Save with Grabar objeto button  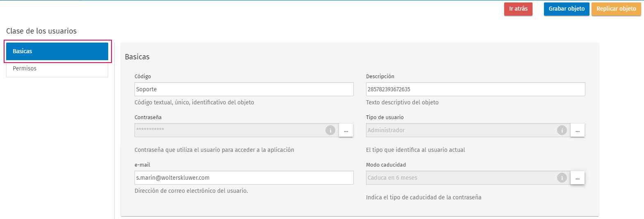coord(567,9)
